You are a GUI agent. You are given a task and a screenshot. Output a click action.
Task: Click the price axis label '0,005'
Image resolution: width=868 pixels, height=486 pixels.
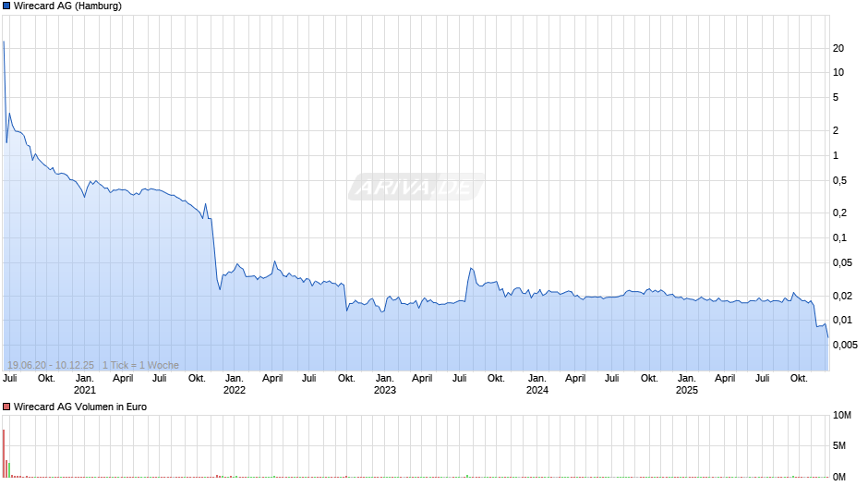pyautogui.click(x=845, y=345)
